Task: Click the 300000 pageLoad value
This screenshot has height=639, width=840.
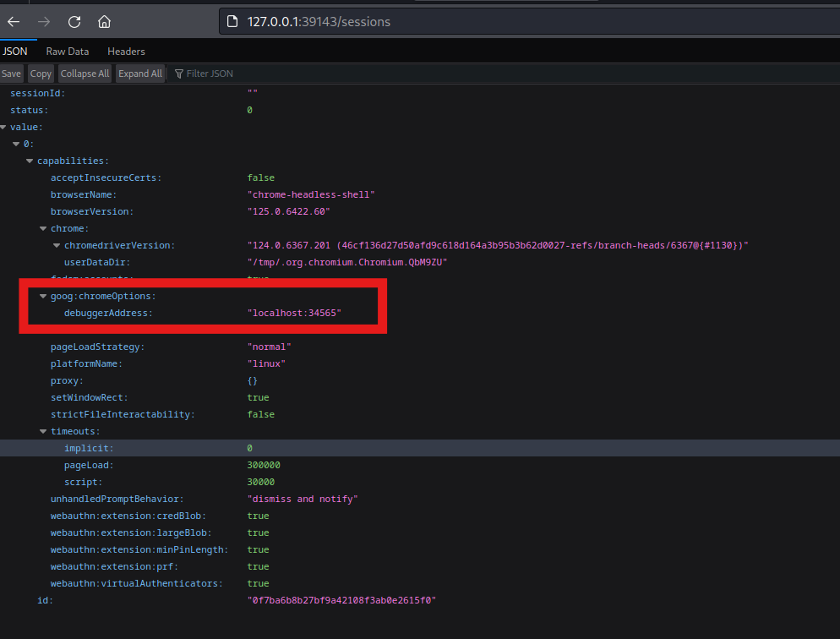Action: tap(264, 466)
